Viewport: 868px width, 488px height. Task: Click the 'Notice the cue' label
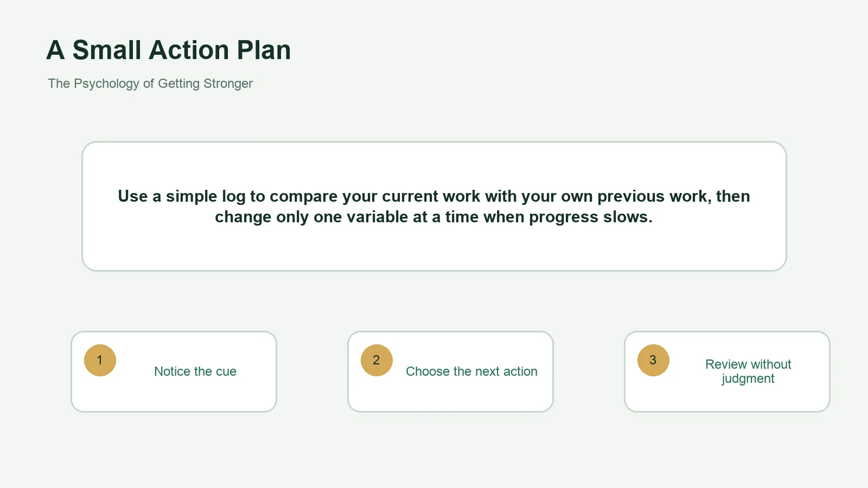195,371
